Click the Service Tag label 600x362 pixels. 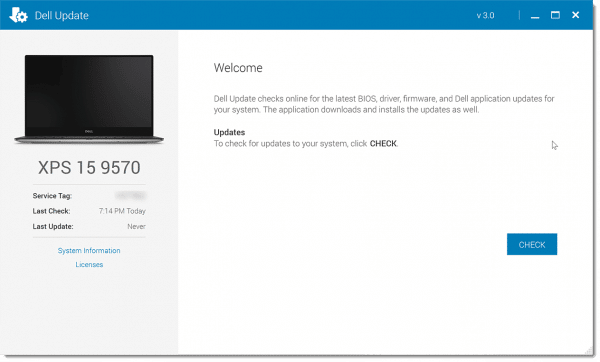pyautogui.click(x=52, y=196)
